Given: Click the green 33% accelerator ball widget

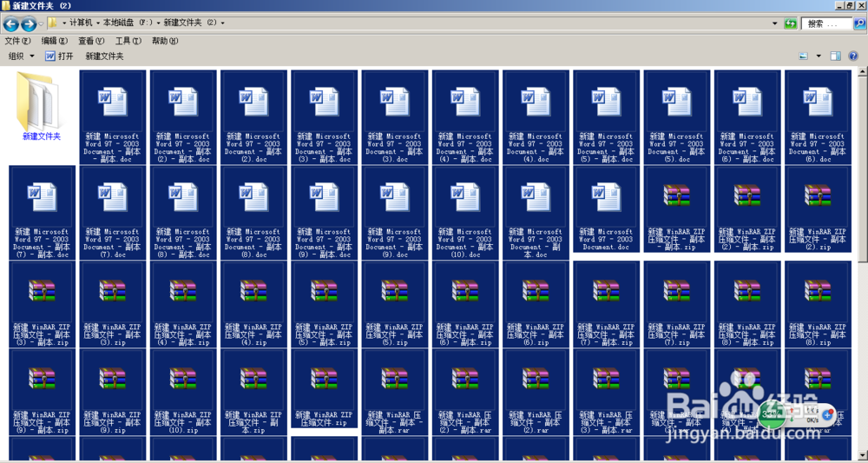Looking at the screenshot, I should 773,413.
